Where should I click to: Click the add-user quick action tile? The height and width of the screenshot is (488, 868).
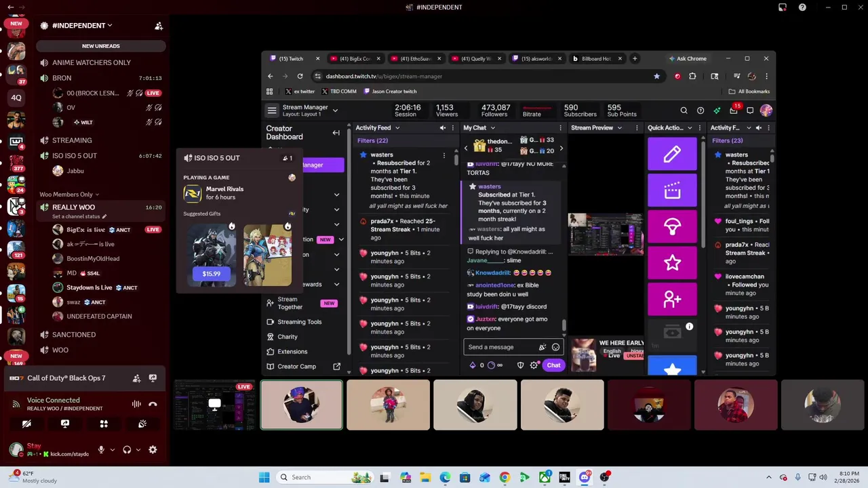(672, 300)
